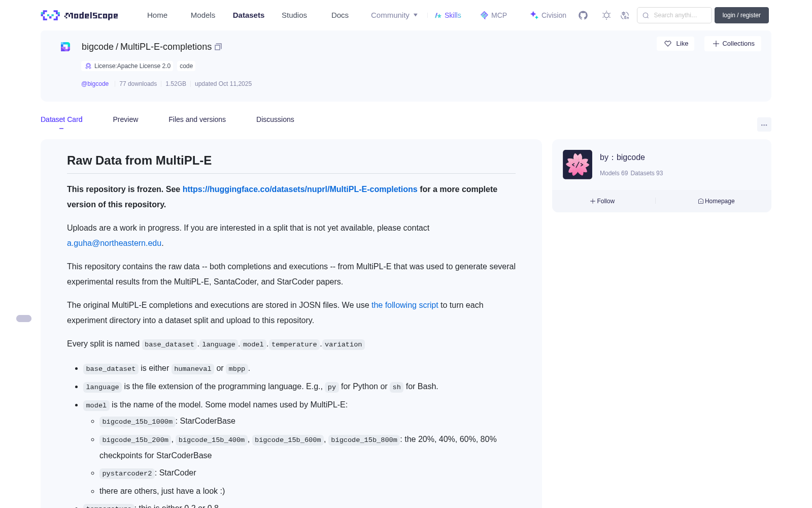
Task: Click the bigcode namespace in title
Action: 97,47
